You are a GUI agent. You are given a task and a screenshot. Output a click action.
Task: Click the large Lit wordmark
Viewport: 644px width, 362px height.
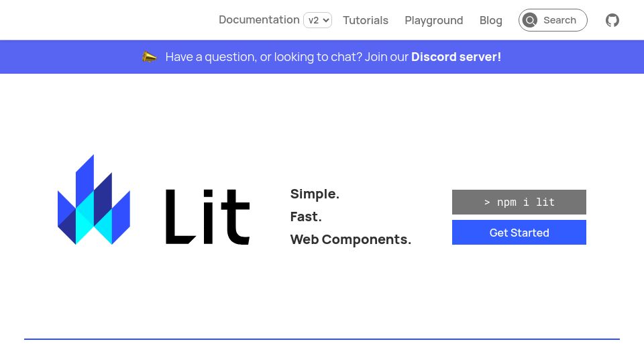click(x=207, y=217)
